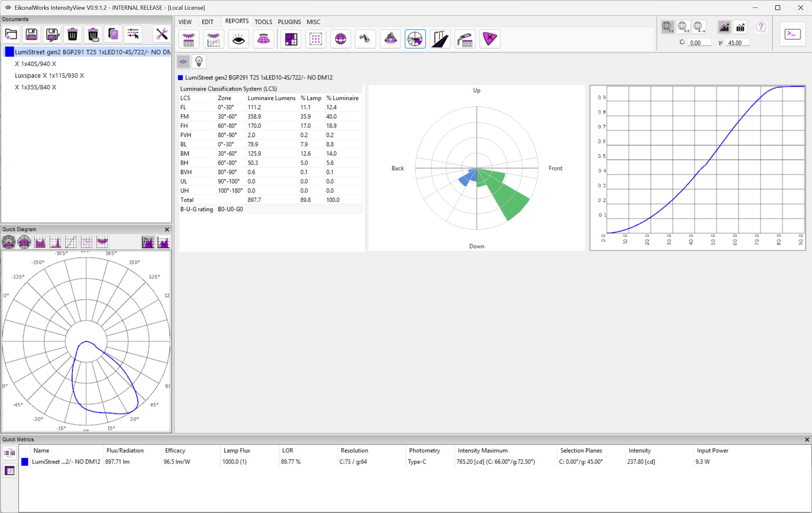Click the Quick Metrics table grid icon
The image size is (812, 513).
pos(10,471)
